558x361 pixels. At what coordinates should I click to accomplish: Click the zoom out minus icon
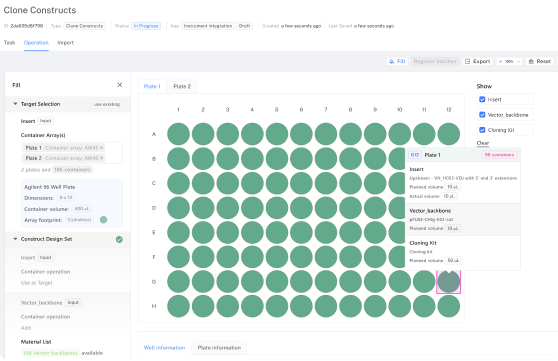(x=518, y=61)
